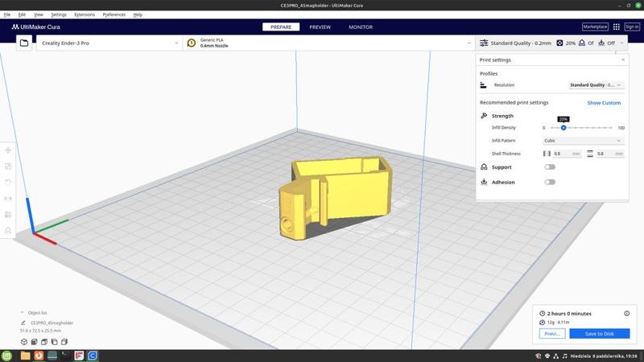Click the Infill Density slider handle
The image size is (644, 362).
[x=563, y=128]
